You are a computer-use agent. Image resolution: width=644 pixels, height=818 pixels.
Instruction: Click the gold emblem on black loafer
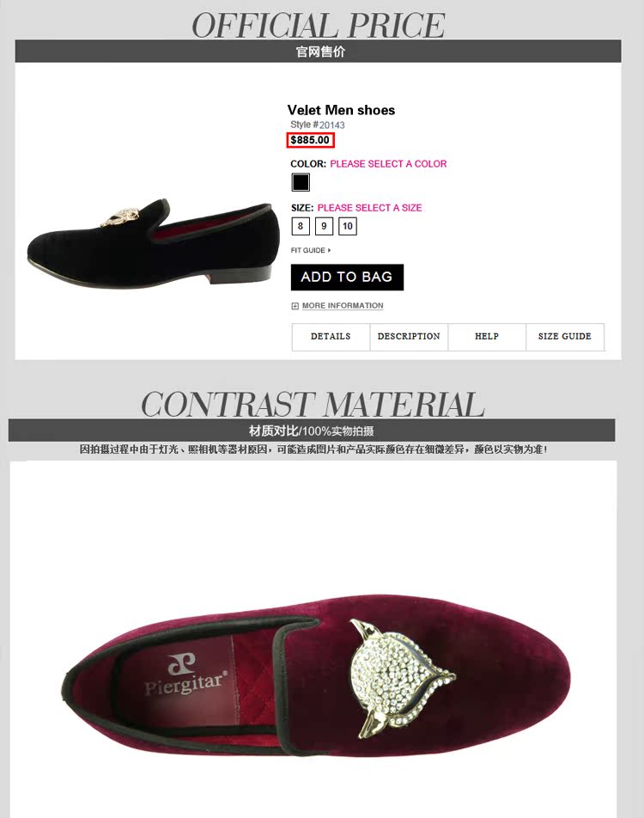(122, 217)
